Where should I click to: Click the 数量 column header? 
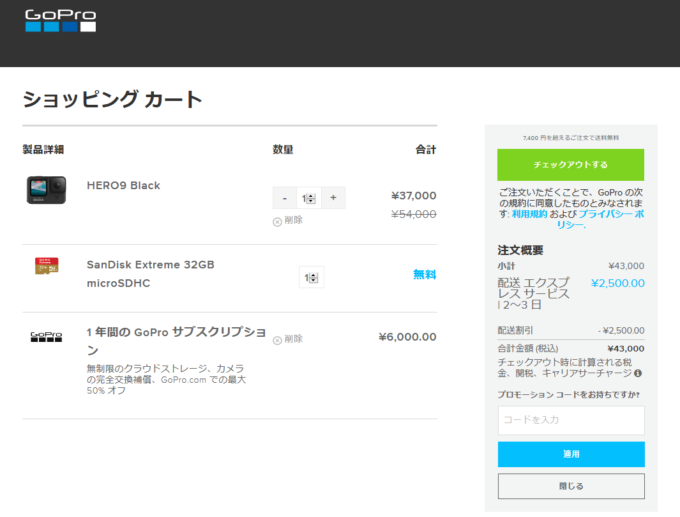pos(283,150)
